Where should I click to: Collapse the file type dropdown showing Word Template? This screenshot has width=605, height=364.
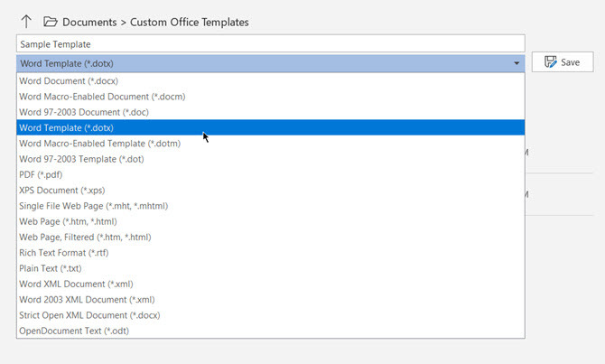(271, 63)
